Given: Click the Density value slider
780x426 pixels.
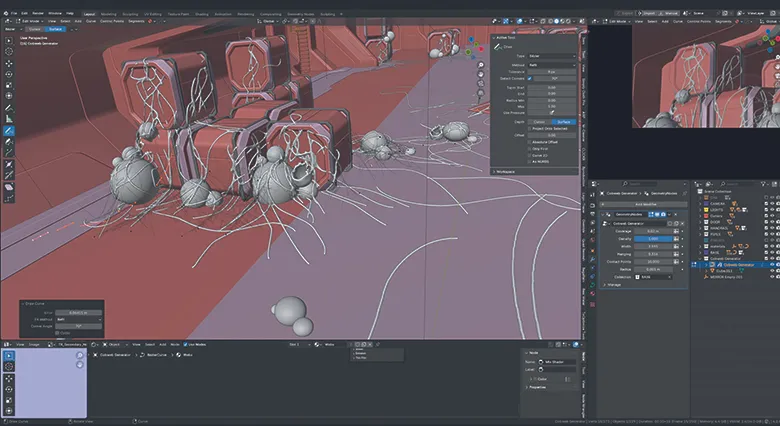Looking at the screenshot, I should 653,239.
